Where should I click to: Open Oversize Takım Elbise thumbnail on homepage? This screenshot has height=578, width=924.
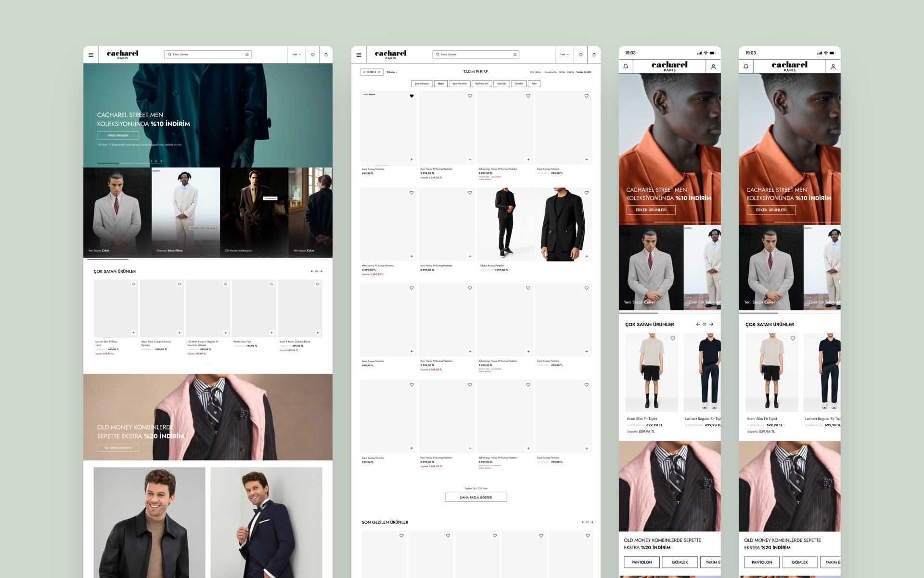tap(186, 212)
